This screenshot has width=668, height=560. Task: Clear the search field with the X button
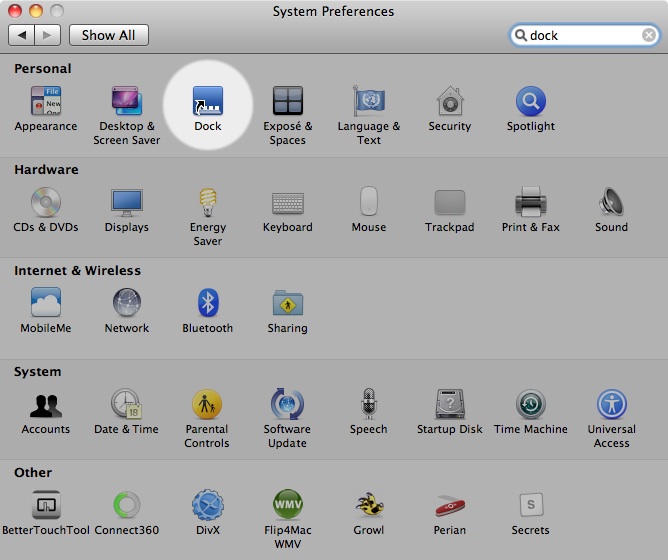coord(649,35)
